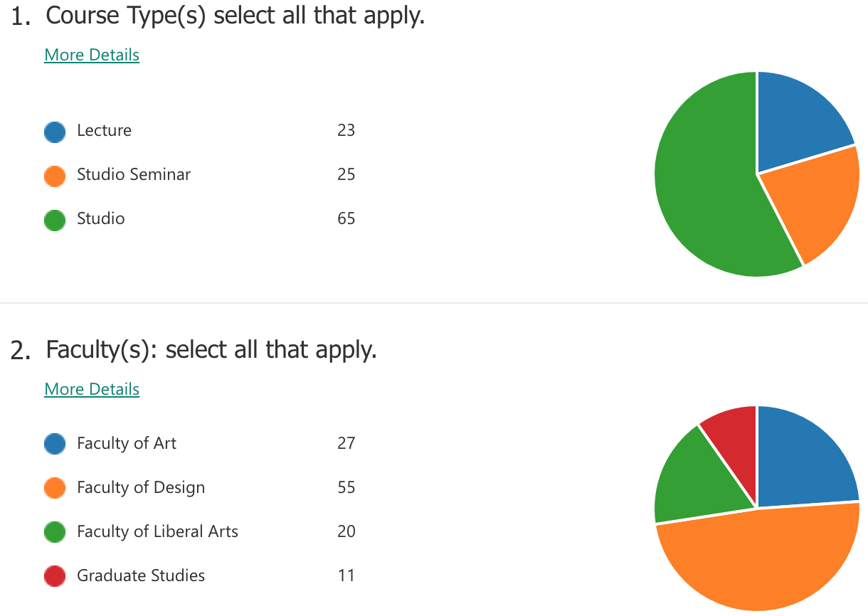
Task: Click the Graduate Studies legend label
Action: coord(141,575)
